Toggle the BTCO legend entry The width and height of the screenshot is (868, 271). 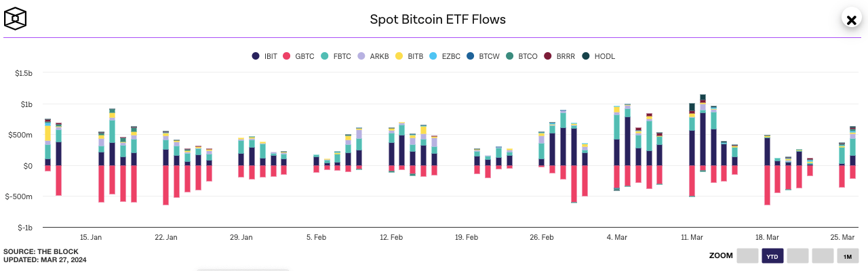point(521,56)
